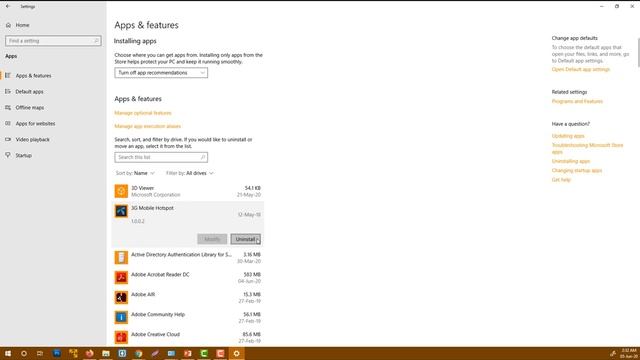Click the 583 MB size of Acrobat Reader
The image size is (640, 360).
point(252,275)
